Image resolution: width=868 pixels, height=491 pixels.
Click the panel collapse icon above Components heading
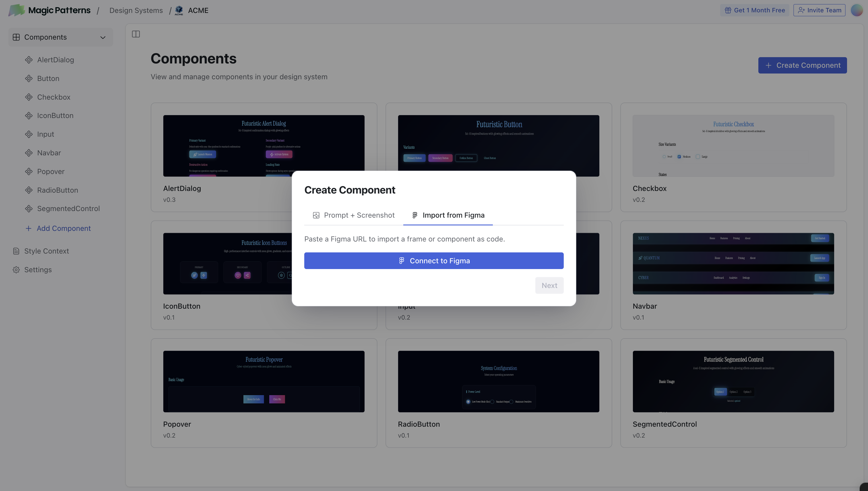coord(136,34)
